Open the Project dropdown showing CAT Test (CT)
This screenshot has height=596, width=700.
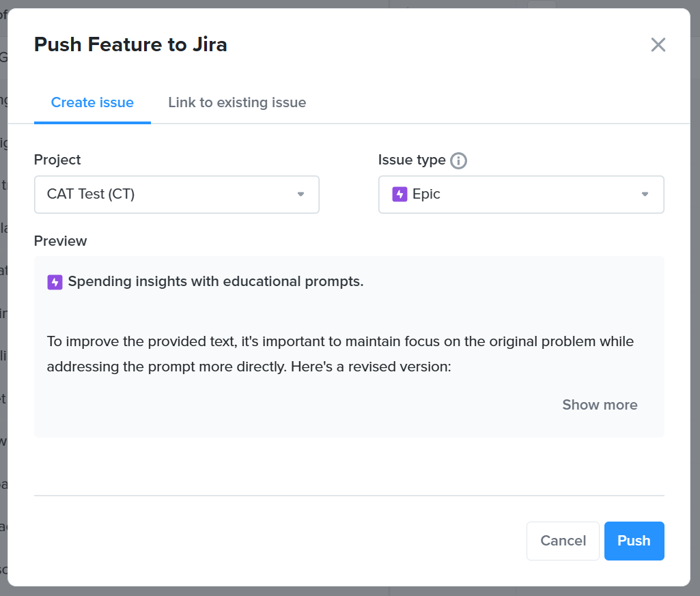pyautogui.click(x=177, y=194)
